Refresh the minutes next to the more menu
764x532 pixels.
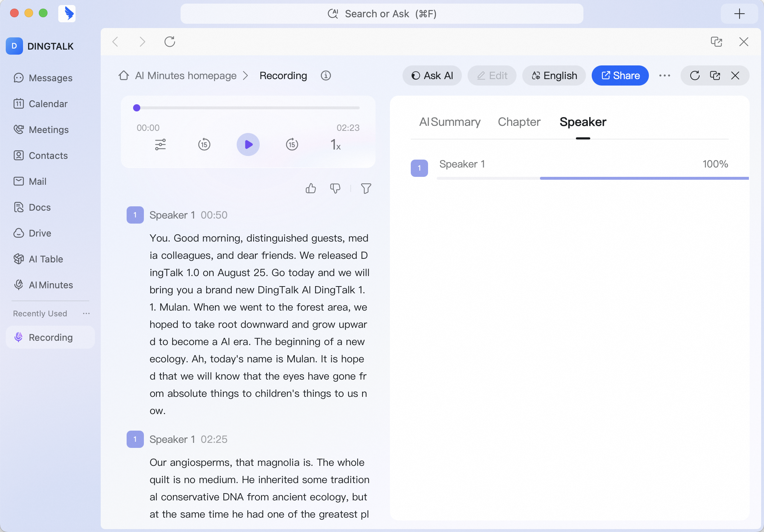click(695, 75)
